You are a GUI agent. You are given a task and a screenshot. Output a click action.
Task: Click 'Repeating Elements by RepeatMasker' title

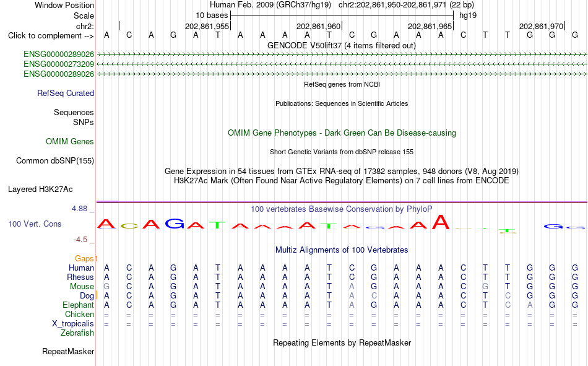(342, 342)
